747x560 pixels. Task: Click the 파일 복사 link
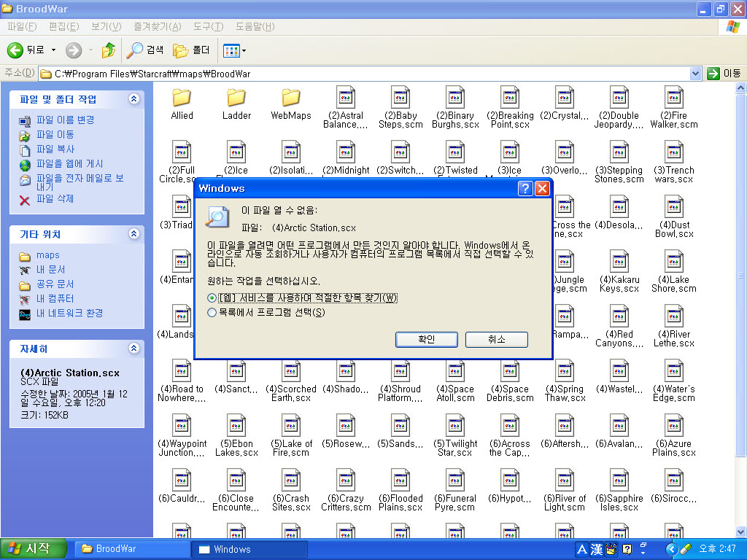tap(55, 149)
